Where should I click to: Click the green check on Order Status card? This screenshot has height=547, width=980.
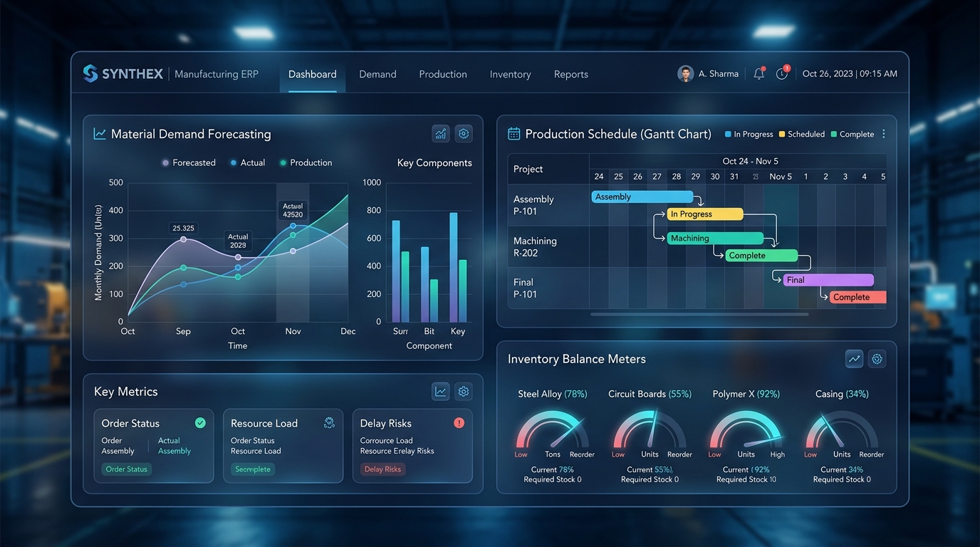point(200,422)
